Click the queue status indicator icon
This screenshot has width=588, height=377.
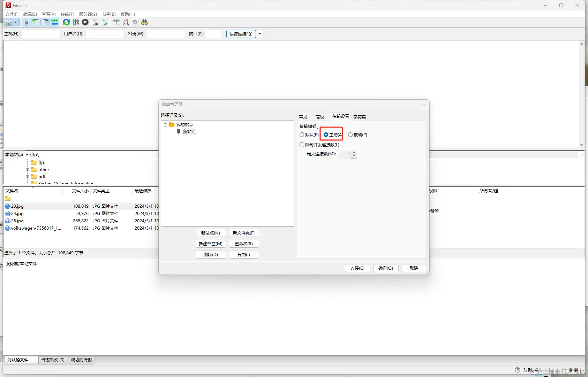click(518, 370)
